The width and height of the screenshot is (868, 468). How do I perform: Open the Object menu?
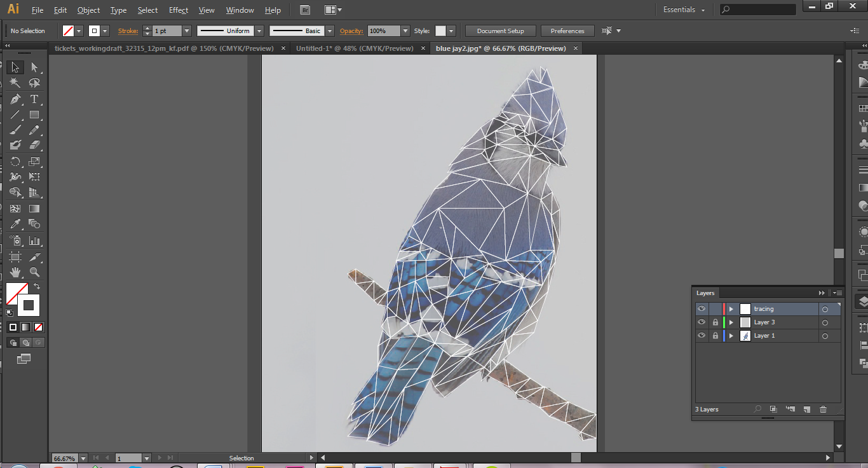coord(88,10)
